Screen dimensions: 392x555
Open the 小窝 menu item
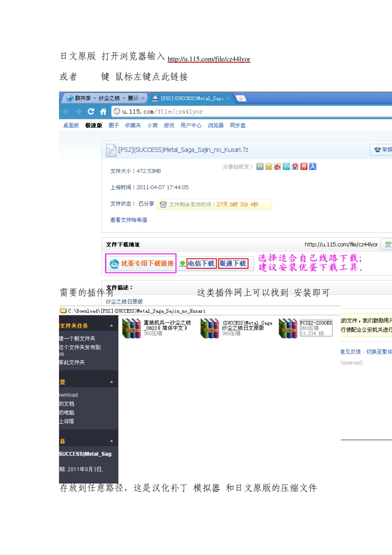(x=152, y=126)
